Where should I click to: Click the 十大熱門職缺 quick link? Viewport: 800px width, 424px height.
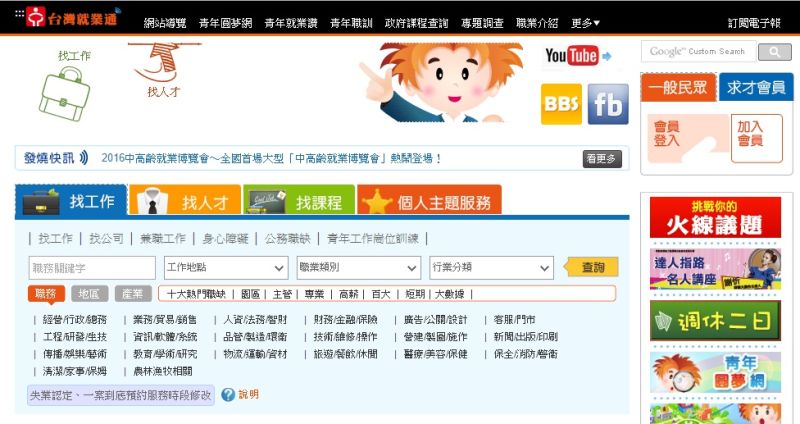tap(196, 294)
